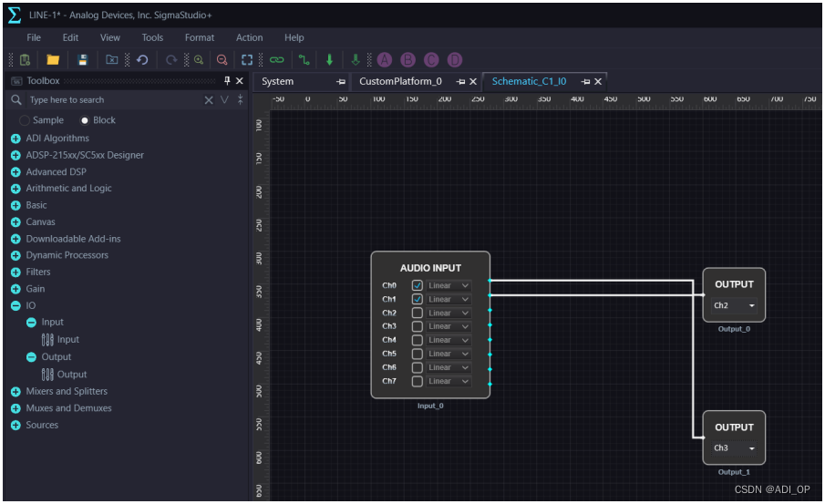Pin the System tab

(x=341, y=81)
